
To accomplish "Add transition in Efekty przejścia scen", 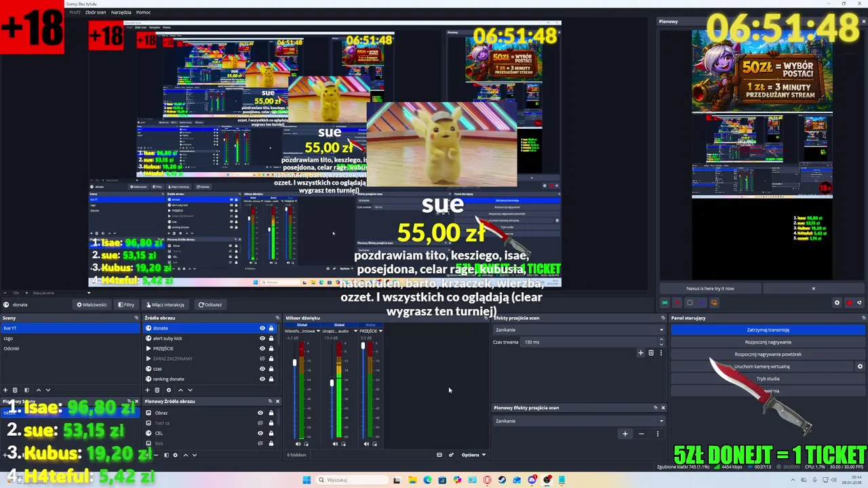I will point(640,352).
